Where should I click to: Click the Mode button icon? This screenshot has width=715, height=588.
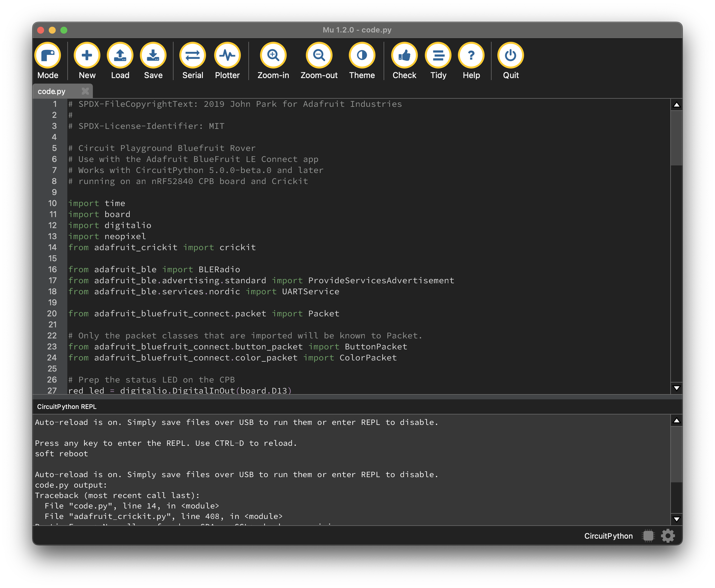point(48,55)
